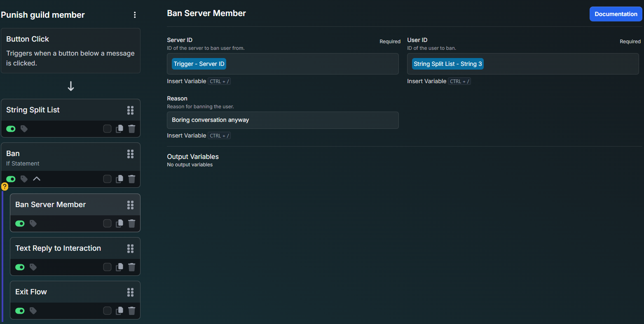
Task: Delete the Exit Flow block
Action: pos(132,311)
